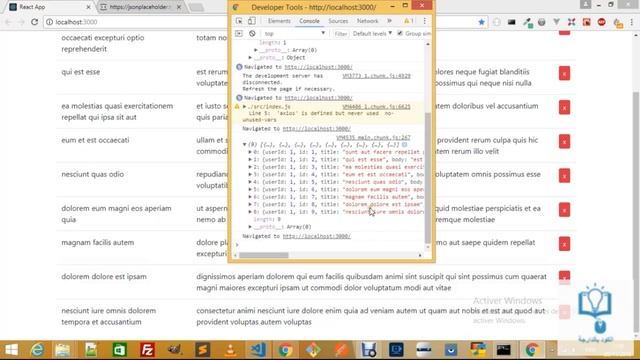This screenshot has height=360, width=640.
Task: Collapse the logged array of 9 objects
Action: (244, 144)
